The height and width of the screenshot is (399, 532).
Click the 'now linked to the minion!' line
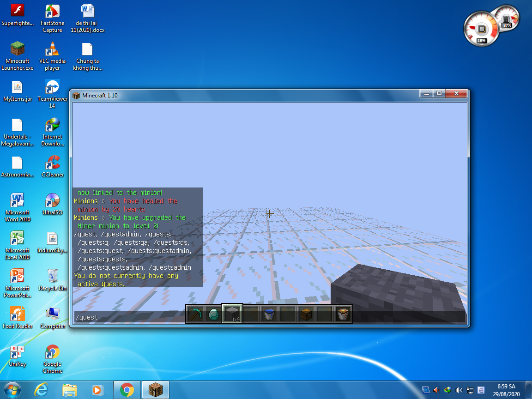(x=120, y=193)
